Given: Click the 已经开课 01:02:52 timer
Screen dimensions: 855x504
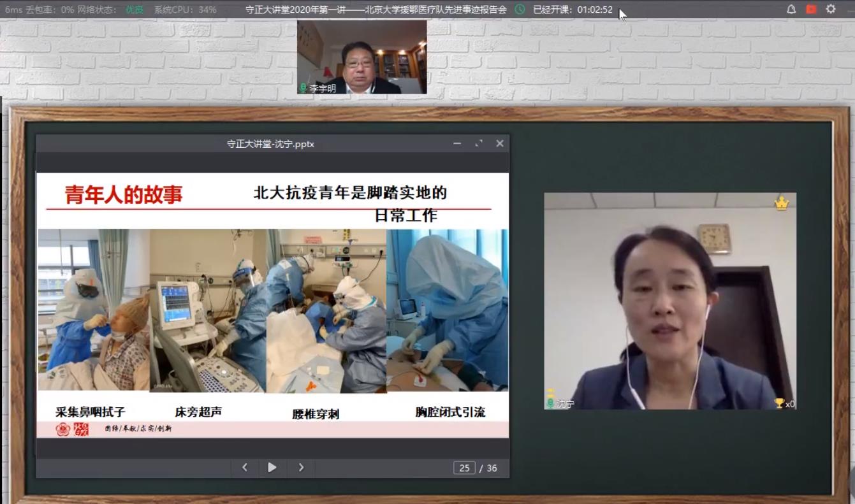Looking at the screenshot, I should (573, 10).
